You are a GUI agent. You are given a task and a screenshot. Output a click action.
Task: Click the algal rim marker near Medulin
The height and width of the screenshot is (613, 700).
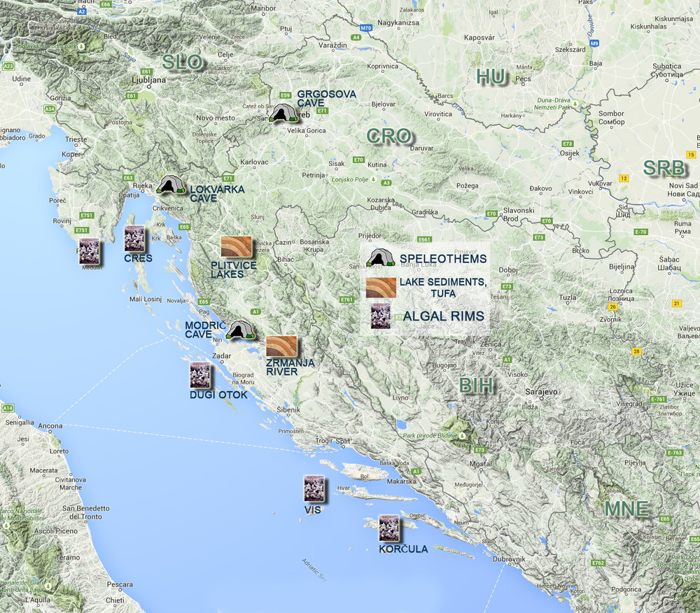pyautogui.click(x=89, y=251)
